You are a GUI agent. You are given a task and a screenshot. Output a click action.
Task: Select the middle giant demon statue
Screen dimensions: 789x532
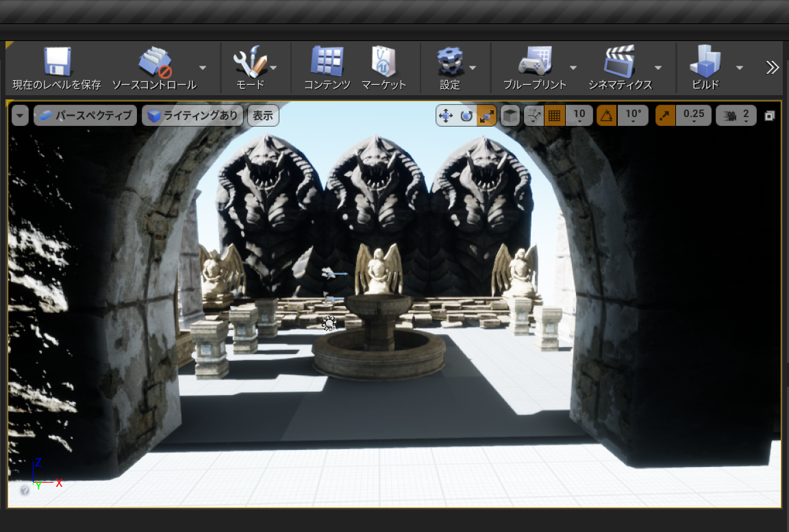(377, 211)
